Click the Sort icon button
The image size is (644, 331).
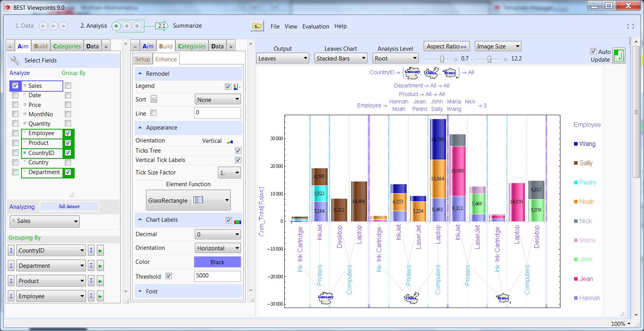[154, 99]
